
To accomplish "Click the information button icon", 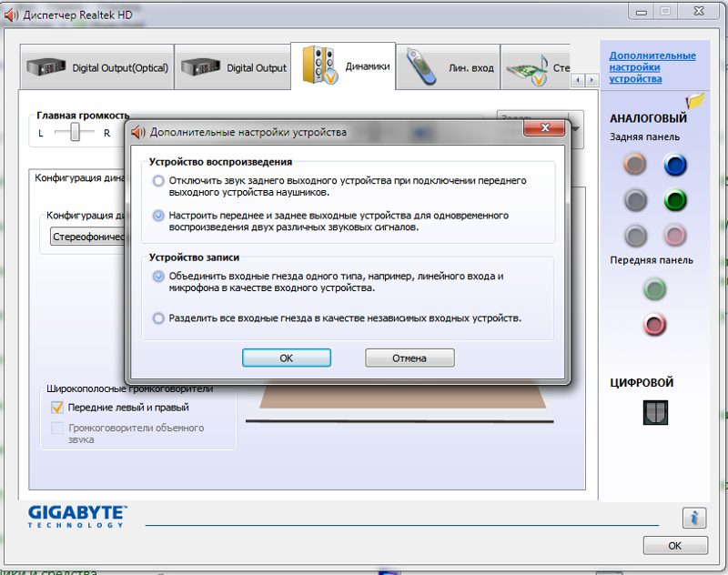I will 694,518.
